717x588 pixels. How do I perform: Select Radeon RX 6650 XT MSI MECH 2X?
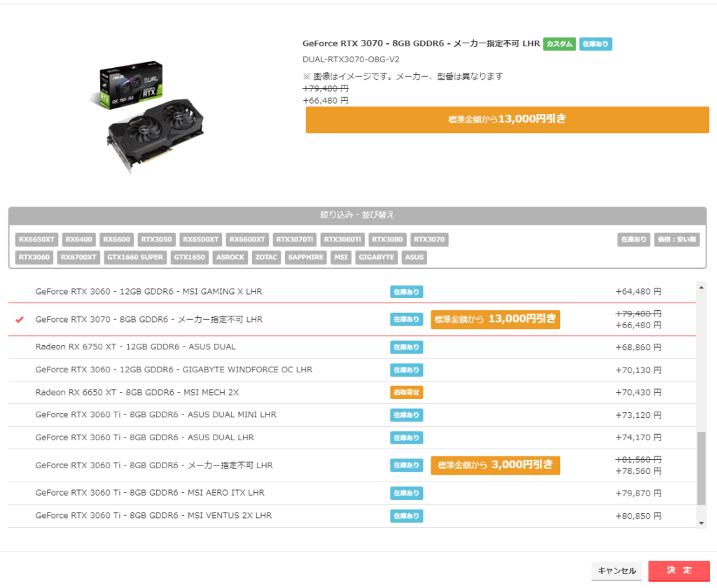click(137, 392)
